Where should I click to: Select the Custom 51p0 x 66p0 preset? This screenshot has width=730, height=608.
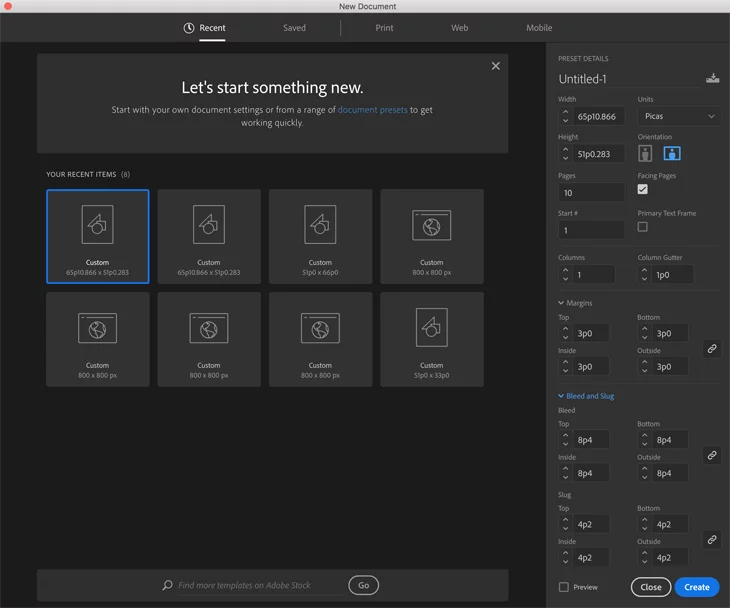pyautogui.click(x=320, y=236)
